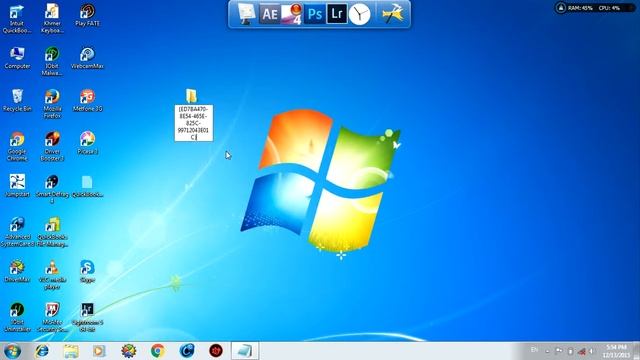Launch IObit Uninstaller shortcut
This screenshot has height=360, width=640.
[17, 317]
